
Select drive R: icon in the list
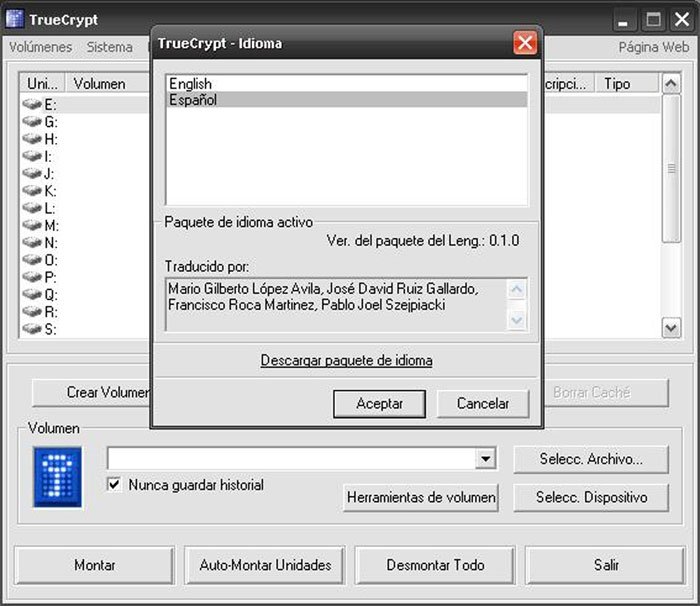click(32, 312)
